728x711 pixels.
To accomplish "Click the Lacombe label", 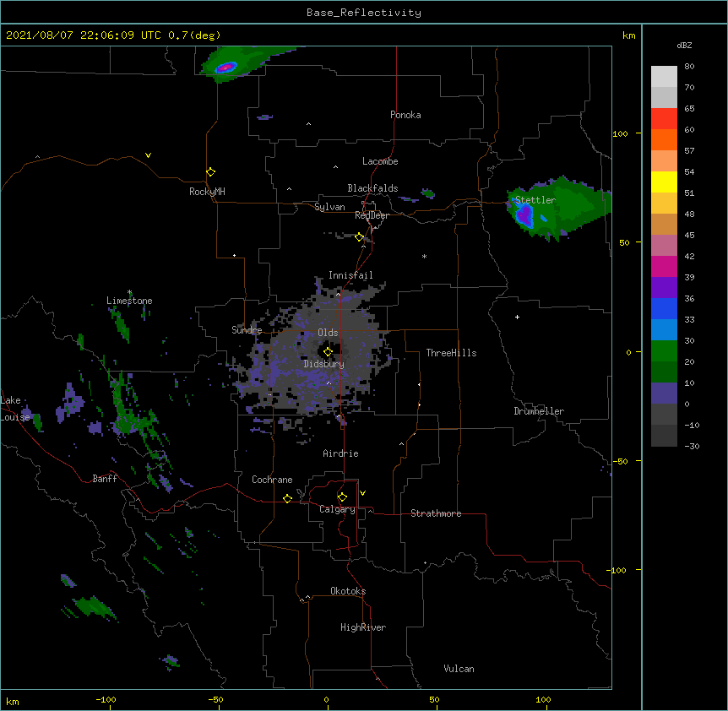I will pyautogui.click(x=380, y=161).
